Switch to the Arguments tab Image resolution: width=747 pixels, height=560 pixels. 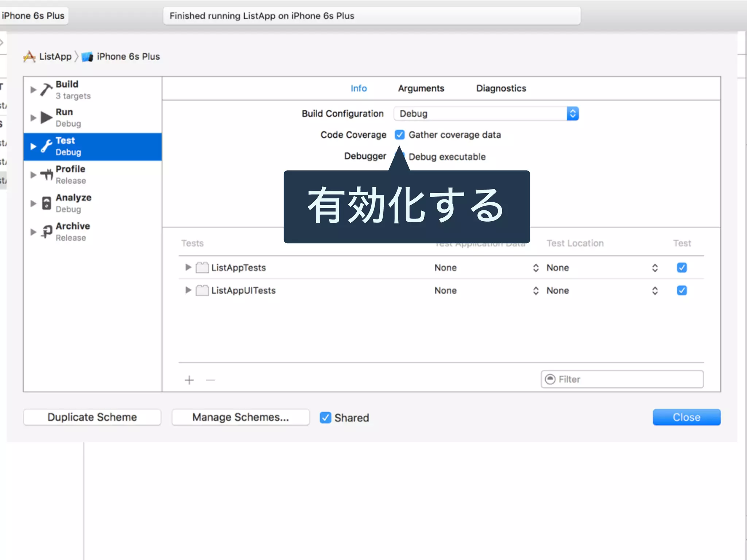point(421,88)
